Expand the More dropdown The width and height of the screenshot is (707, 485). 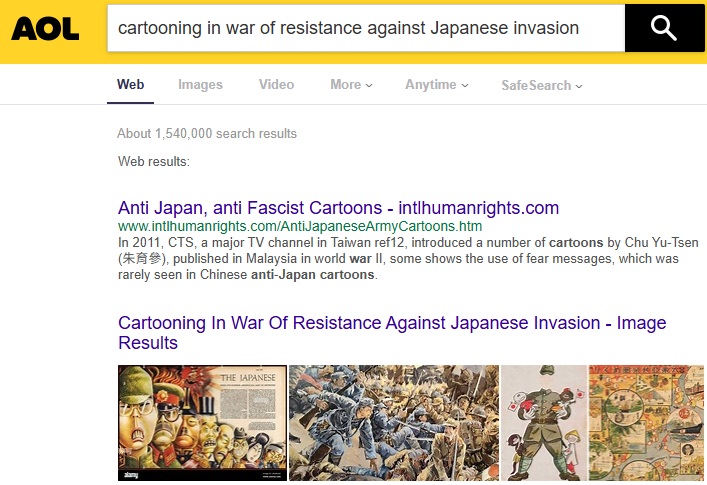[x=351, y=85]
